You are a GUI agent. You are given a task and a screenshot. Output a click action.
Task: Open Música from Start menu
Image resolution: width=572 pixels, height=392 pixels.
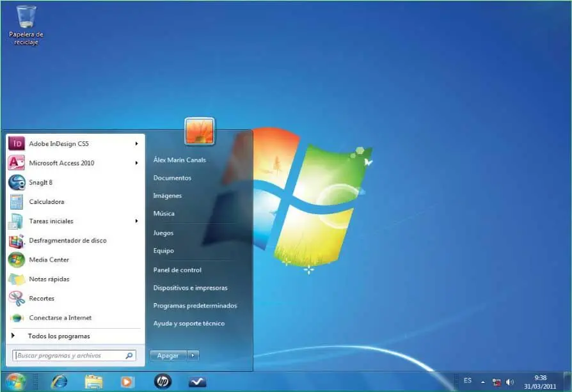click(164, 214)
